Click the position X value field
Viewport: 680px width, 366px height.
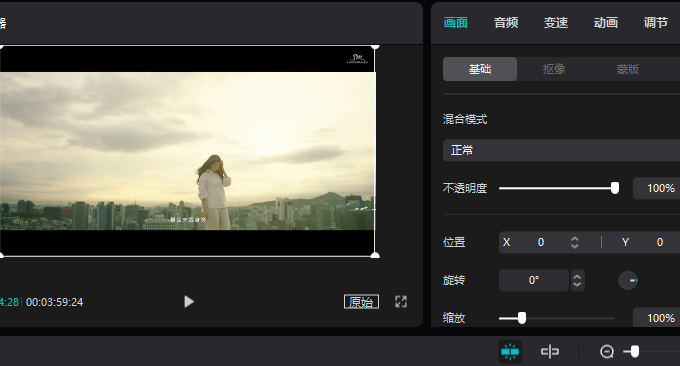541,242
